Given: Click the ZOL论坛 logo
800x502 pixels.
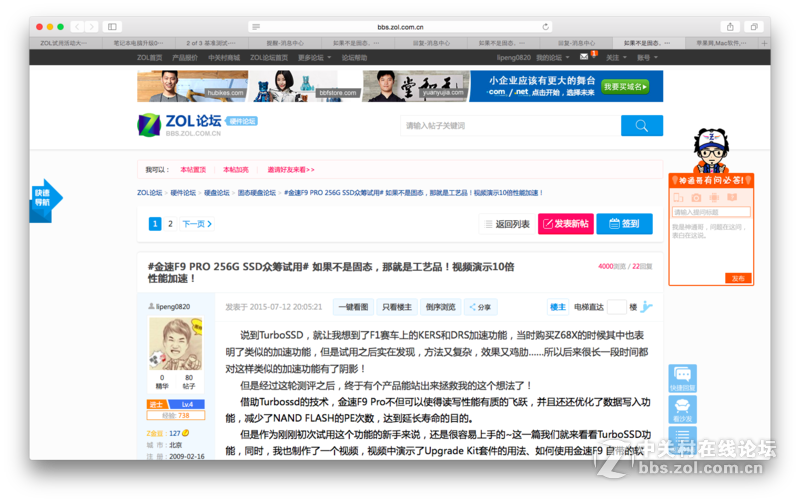Looking at the screenshot, I should [x=179, y=125].
